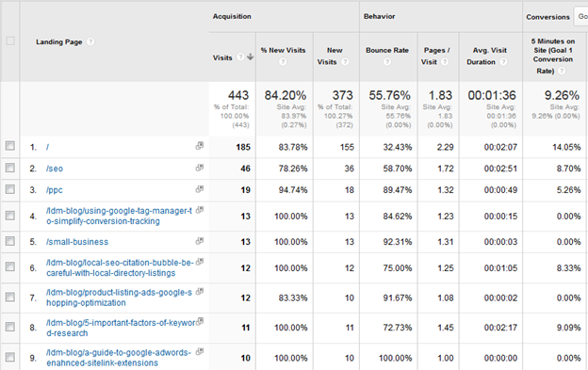Open the homepage "/" in new window icon
Image resolution: width=588 pixels, height=370 pixels.
(200, 146)
